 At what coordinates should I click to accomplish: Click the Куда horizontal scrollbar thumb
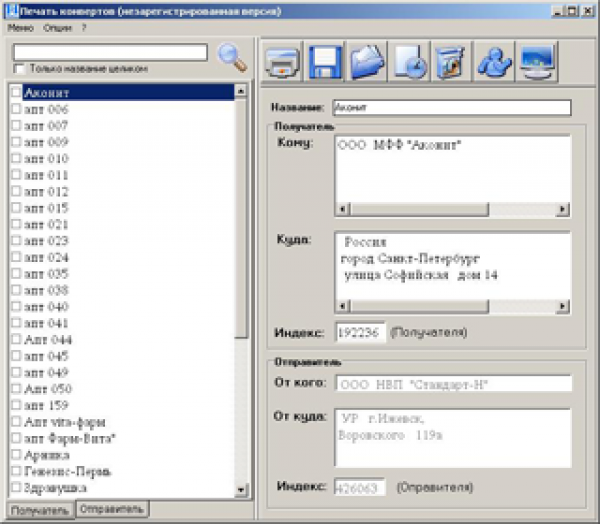419,306
